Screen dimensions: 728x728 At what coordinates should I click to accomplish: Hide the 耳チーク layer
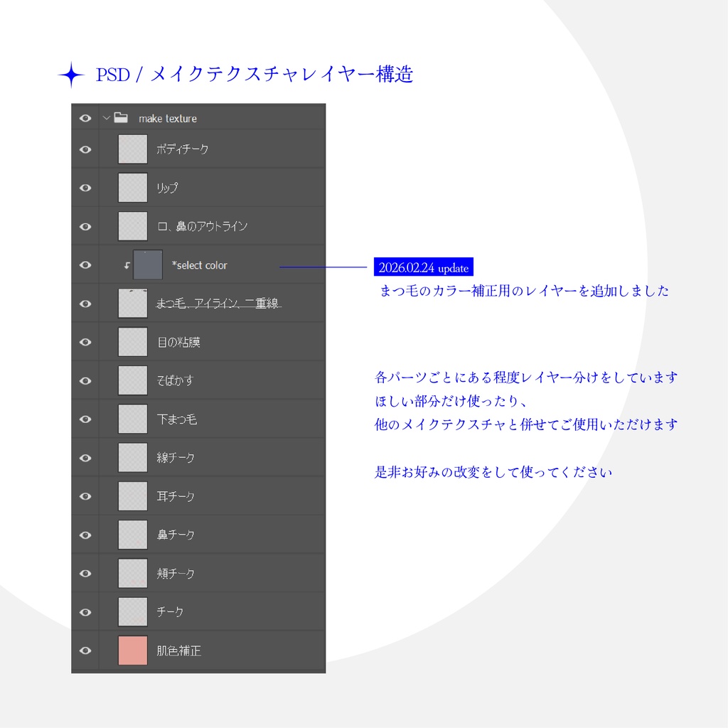[85, 496]
